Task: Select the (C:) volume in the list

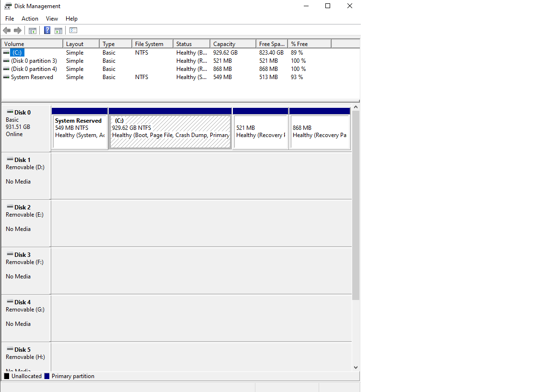Action: coord(17,53)
